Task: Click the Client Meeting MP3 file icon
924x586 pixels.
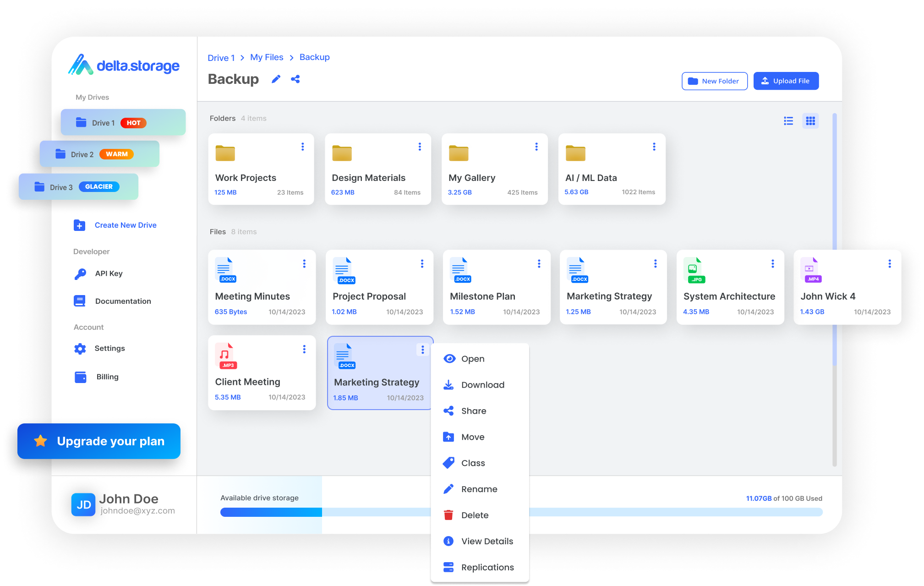Action: [225, 356]
